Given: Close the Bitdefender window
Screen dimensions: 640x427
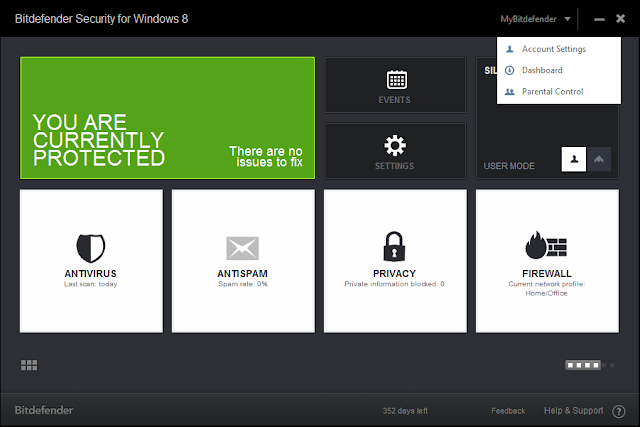Looking at the screenshot, I should [x=620, y=19].
